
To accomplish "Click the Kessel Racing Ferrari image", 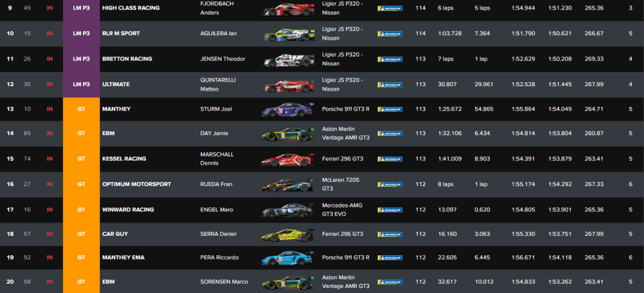I will 288,160.
